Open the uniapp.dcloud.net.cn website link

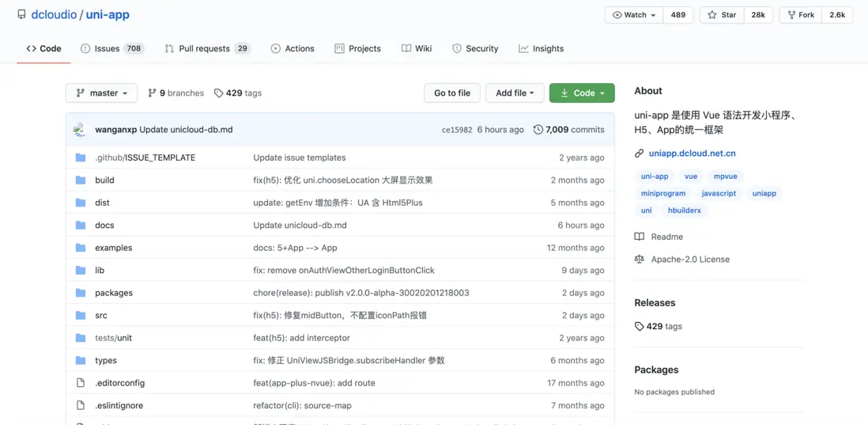(692, 154)
